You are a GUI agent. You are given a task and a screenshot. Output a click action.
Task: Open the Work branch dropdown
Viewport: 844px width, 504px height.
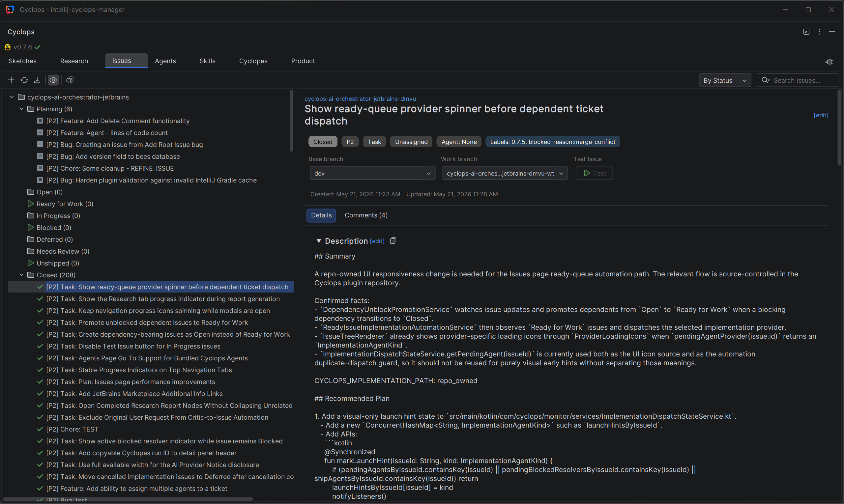[505, 173]
